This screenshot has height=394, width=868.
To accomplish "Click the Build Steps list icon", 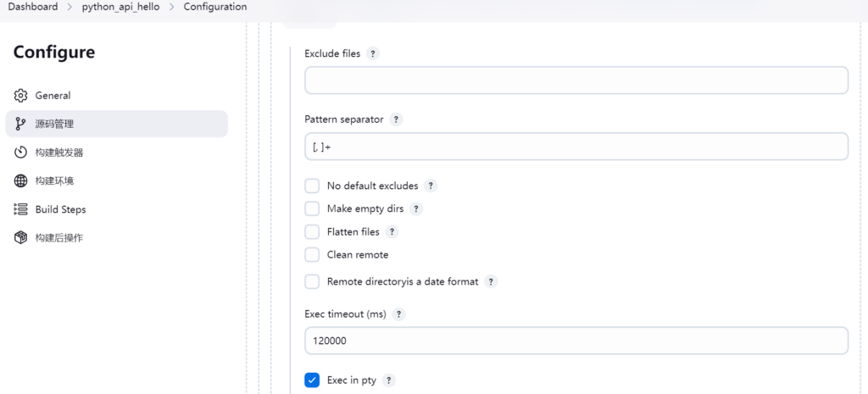I will [x=21, y=209].
